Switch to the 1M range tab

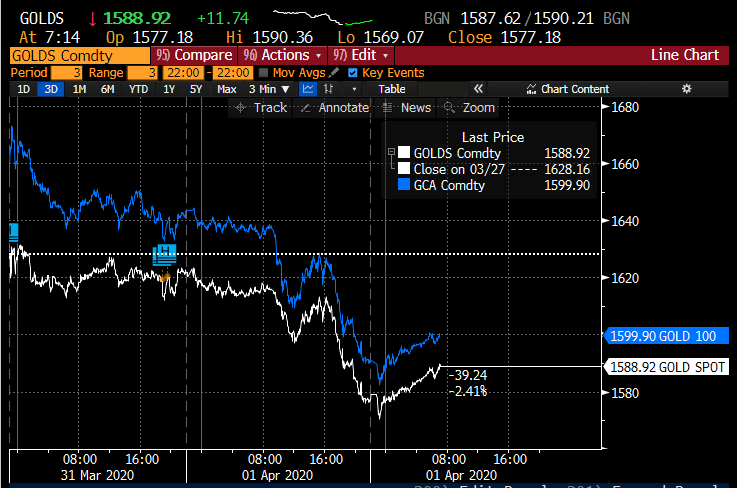(x=79, y=89)
